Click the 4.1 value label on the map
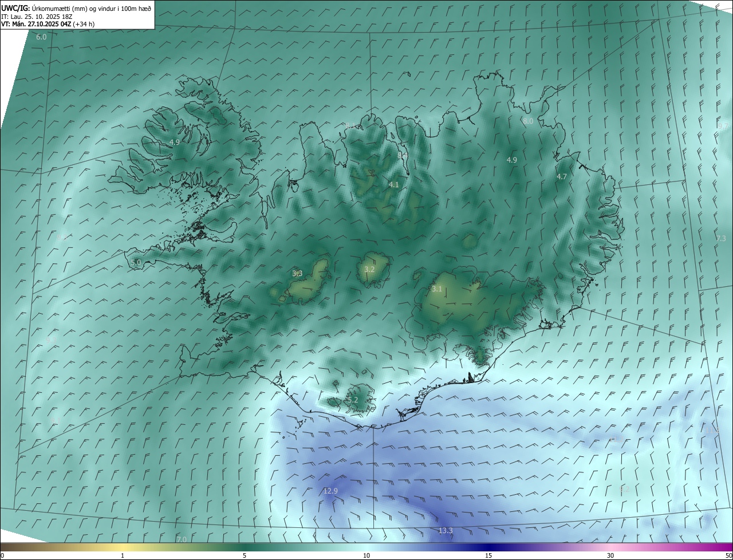 pos(393,184)
